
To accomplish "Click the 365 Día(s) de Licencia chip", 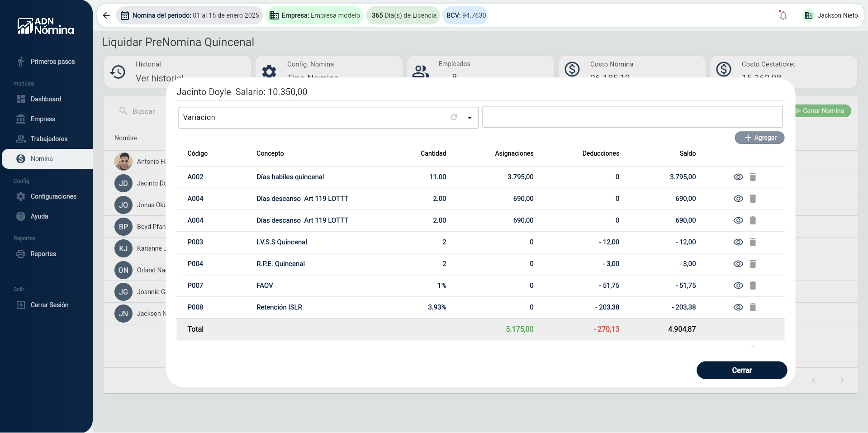I will (x=403, y=15).
